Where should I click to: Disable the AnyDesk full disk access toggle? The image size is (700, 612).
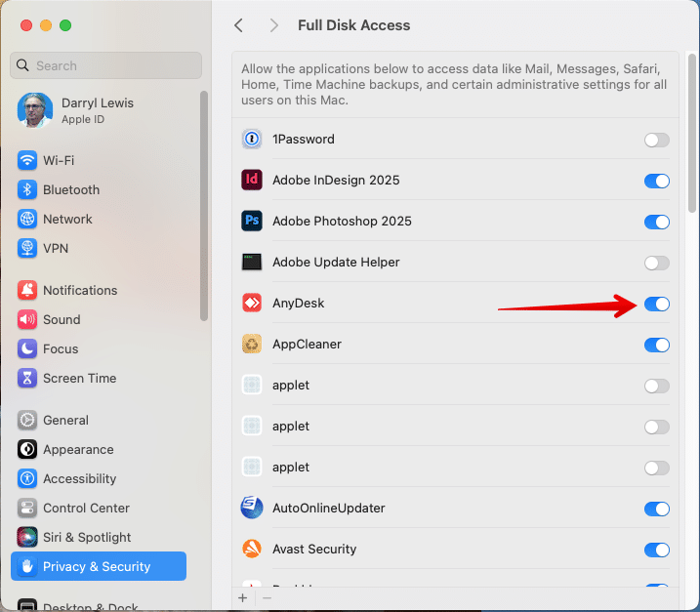[656, 305]
